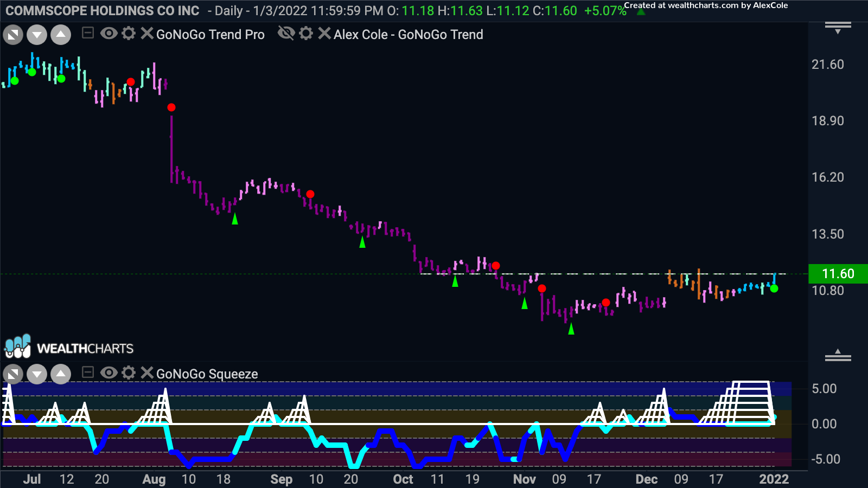868x488 pixels.
Task: Remove the Alex Cole - GoNoGo Trend indicator
Action: 324,34
